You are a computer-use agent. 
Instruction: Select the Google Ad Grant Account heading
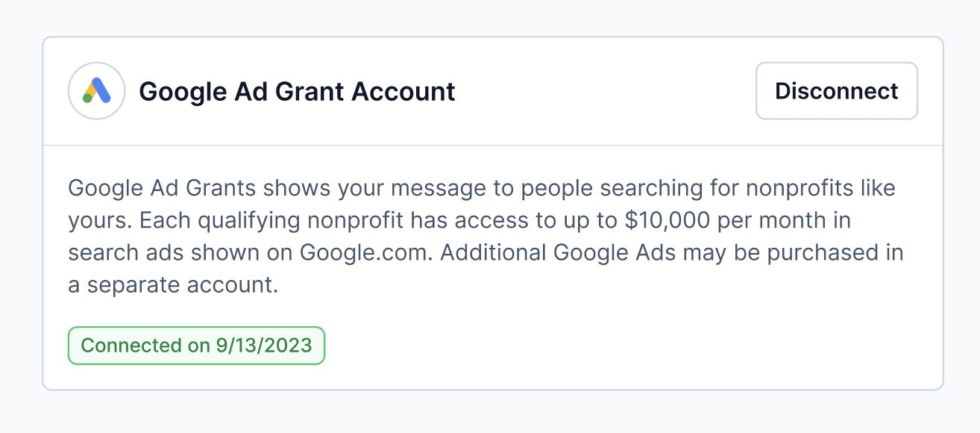click(x=297, y=92)
